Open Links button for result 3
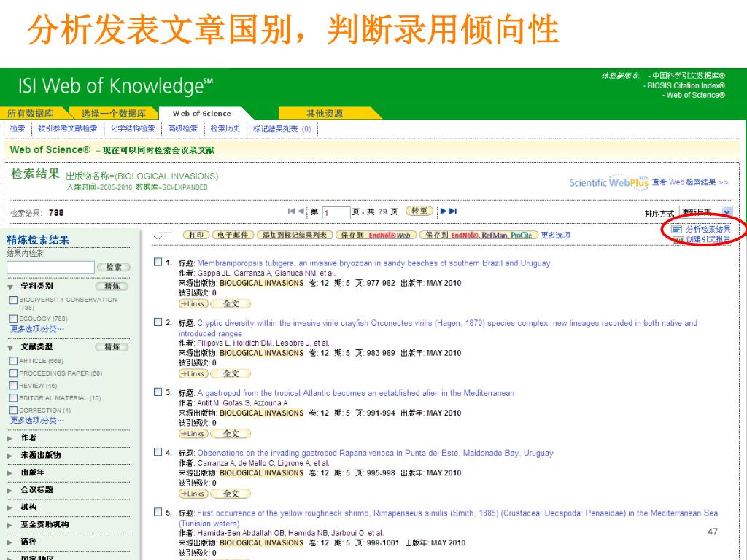The height and width of the screenshot is (560, 747). pyautogui.click(x=193, y=434)
